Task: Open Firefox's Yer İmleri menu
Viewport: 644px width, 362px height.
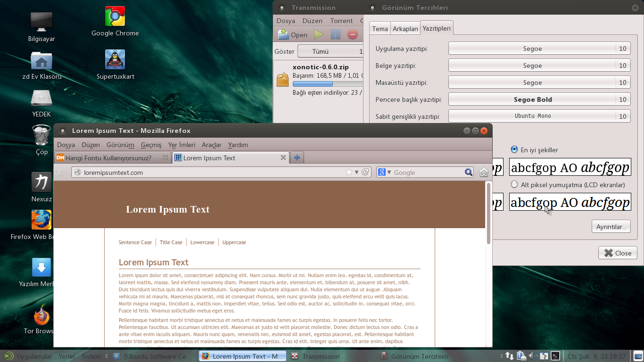Action: point(182,145)
